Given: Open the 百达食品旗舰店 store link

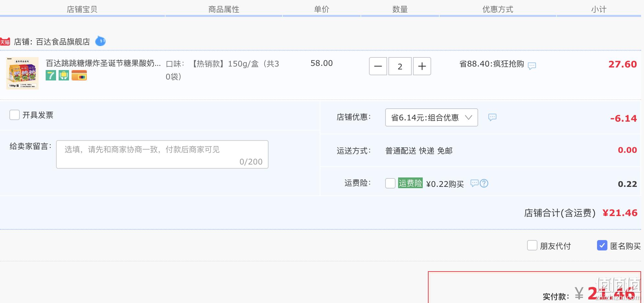Looking at the screenshot, I should 63,42.
